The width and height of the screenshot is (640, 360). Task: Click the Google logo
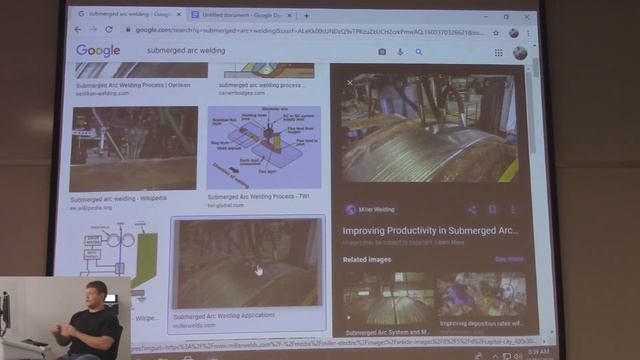coord(98,51)
